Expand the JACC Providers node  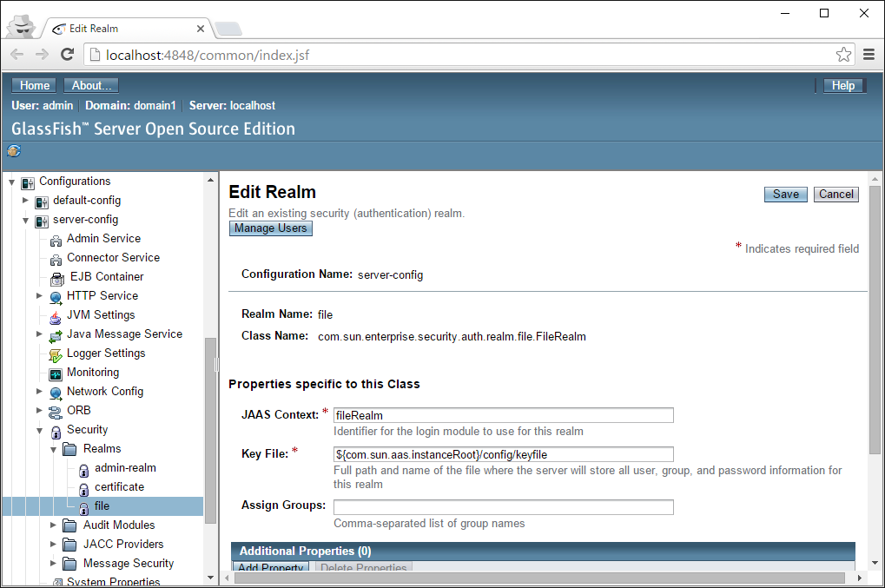[53, 544]
